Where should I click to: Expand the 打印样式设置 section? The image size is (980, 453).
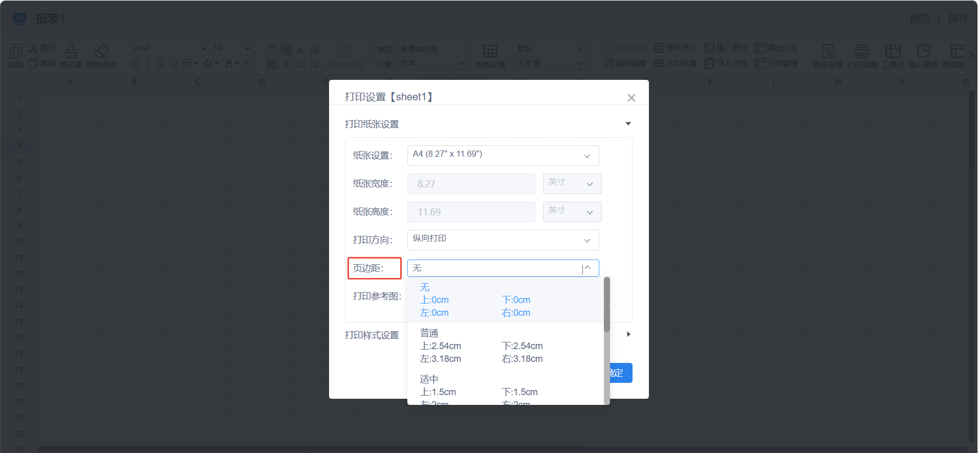628,334
